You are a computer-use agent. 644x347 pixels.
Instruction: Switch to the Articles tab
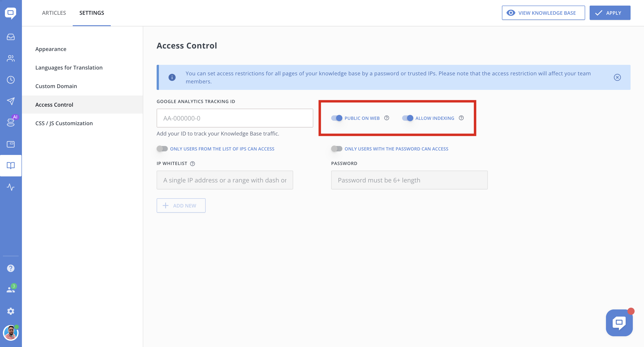(x=54, y=13)
